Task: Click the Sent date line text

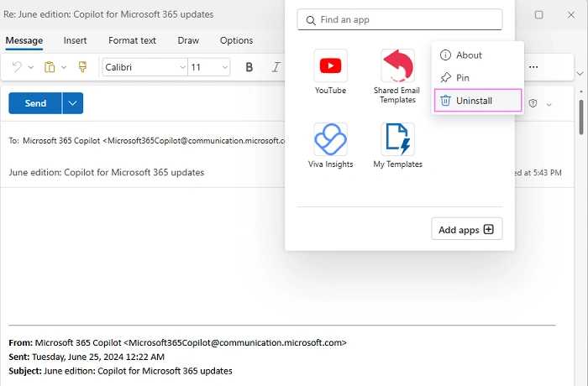Action: [x=87, y=357]
